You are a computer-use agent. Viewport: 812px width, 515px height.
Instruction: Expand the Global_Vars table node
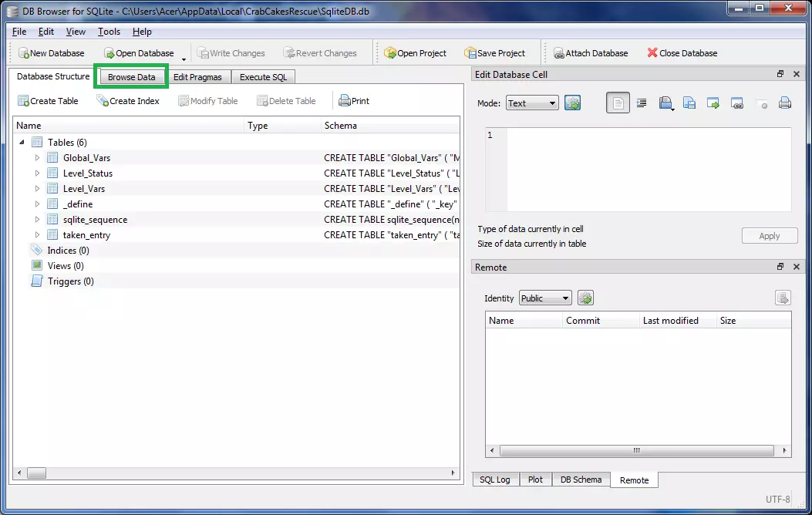tap(37, 158)
